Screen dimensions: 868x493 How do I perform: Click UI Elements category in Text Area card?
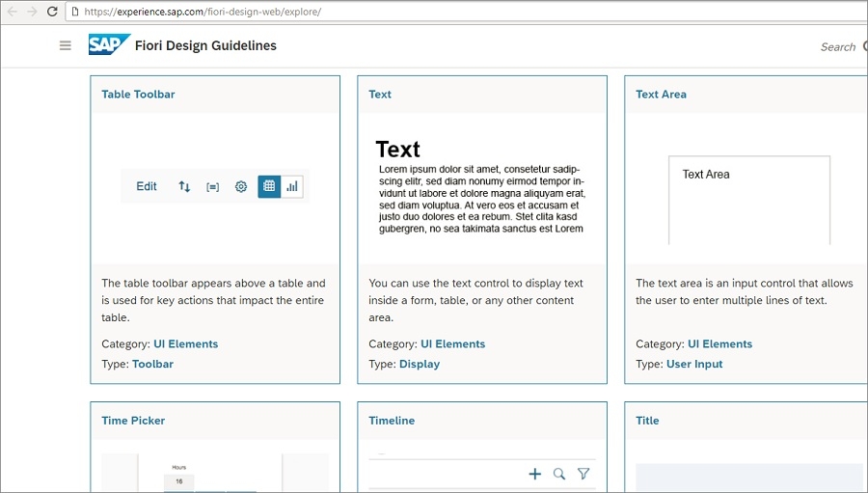pos(719,344)
